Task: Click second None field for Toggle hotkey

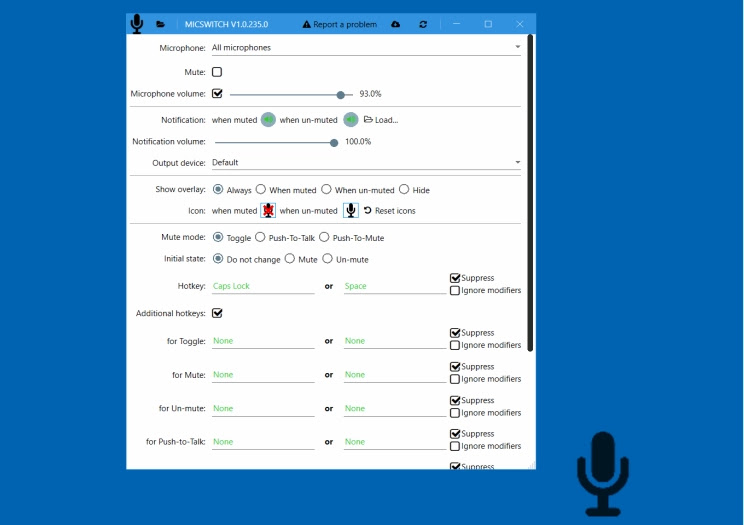Action: [x=395, y=341]
